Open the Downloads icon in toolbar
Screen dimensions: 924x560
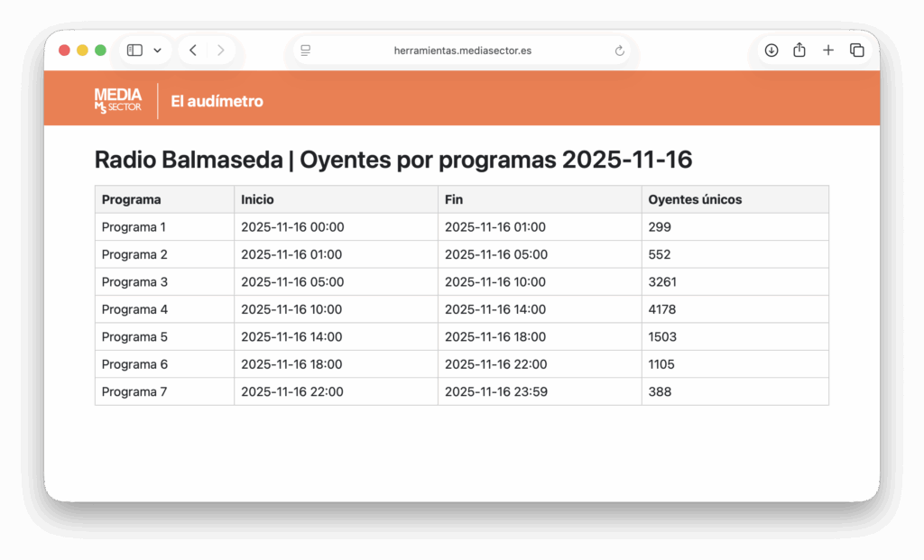coord(772,50)
